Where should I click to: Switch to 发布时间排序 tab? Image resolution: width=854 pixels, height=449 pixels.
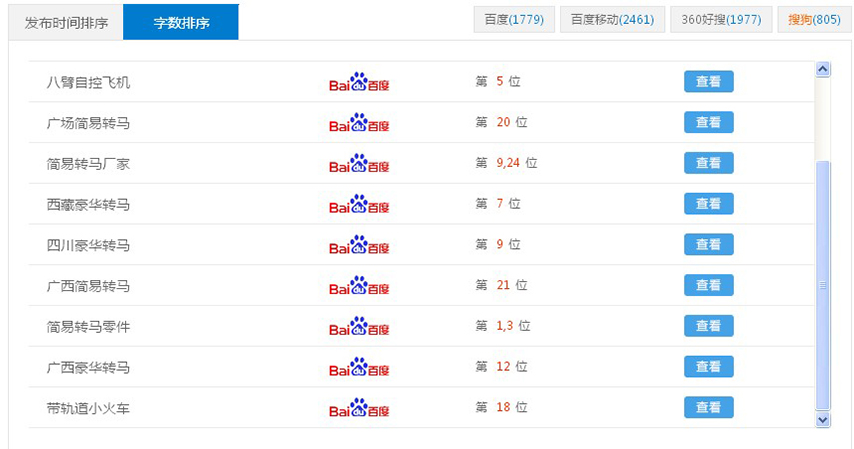click(x=66, y=23)
